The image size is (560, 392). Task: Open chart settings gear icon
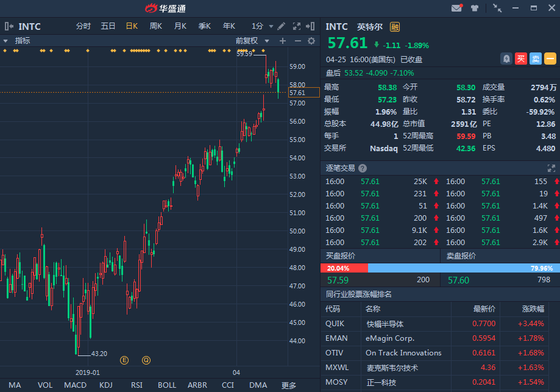click(311, 41)
